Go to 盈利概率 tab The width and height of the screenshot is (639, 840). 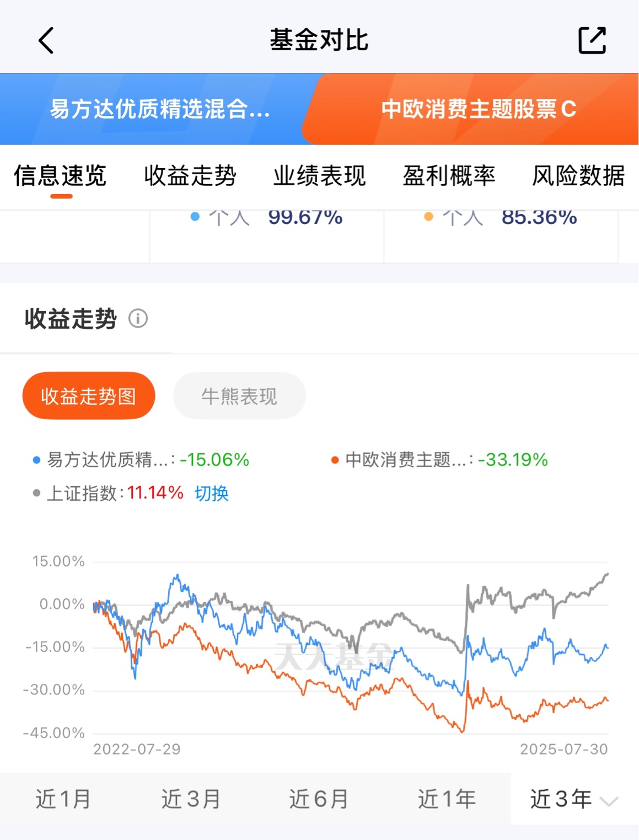[x=449, y=176]
